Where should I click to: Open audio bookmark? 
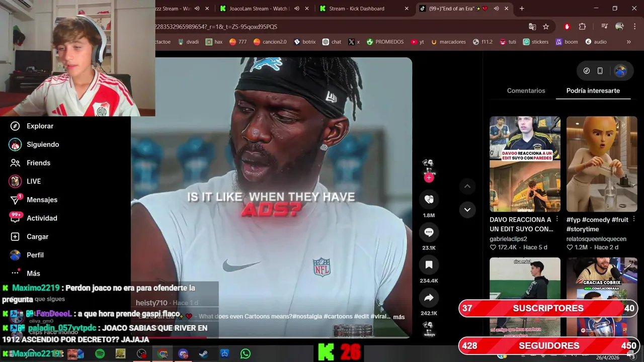(x=596, y=42)
